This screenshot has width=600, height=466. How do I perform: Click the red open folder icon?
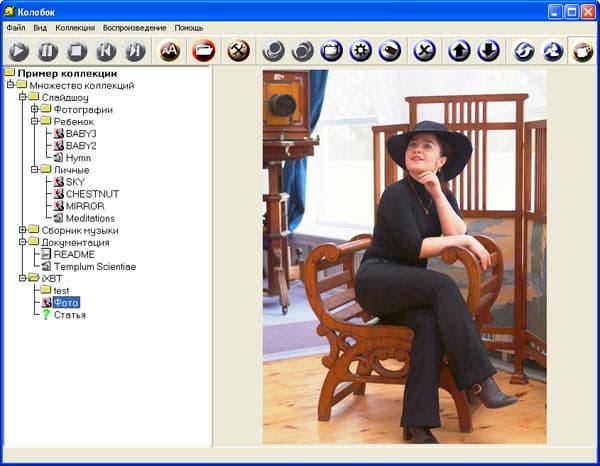(x=204, y=51)
